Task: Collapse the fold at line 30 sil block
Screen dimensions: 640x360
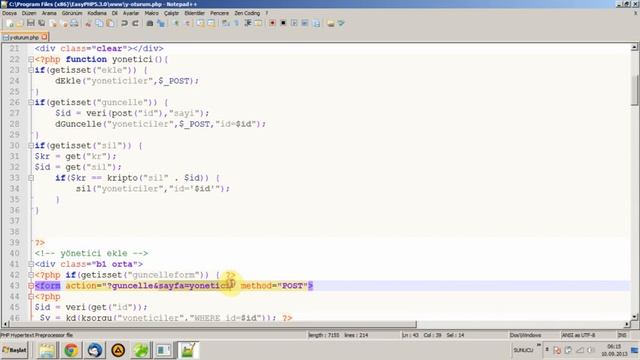Action: 31,146
